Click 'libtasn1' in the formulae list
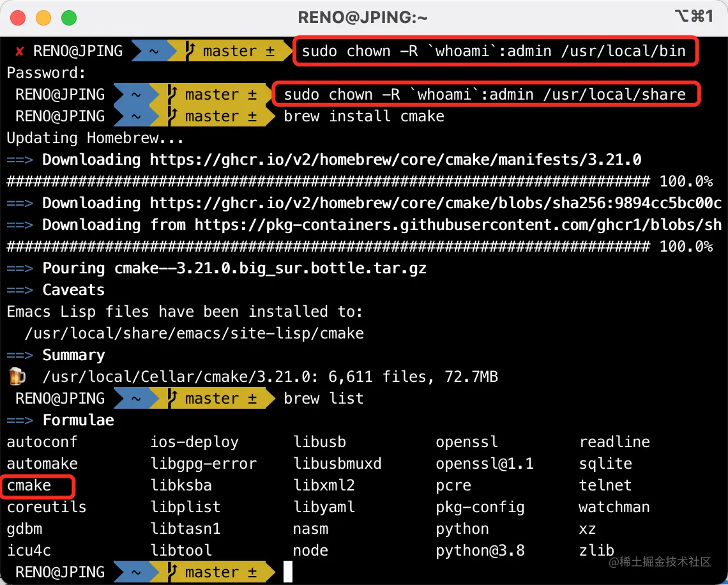Screen dimensions: 728x585 pyautogui.click(x=185, y=529)
